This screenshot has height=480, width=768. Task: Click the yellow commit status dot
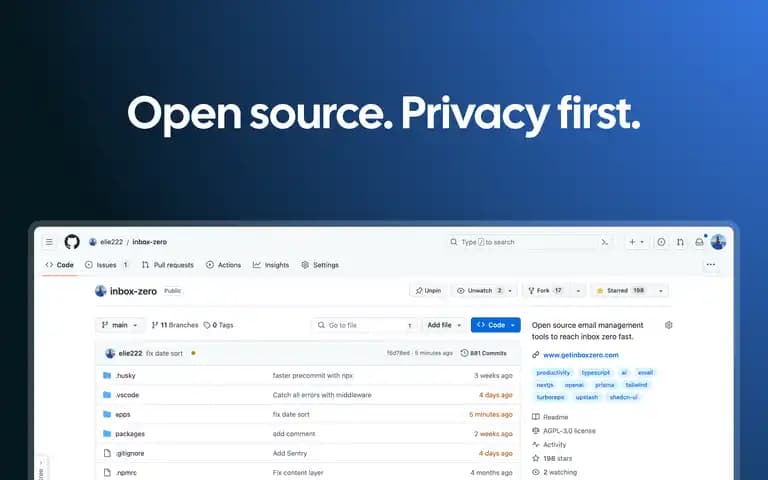(x=193, y=353)
